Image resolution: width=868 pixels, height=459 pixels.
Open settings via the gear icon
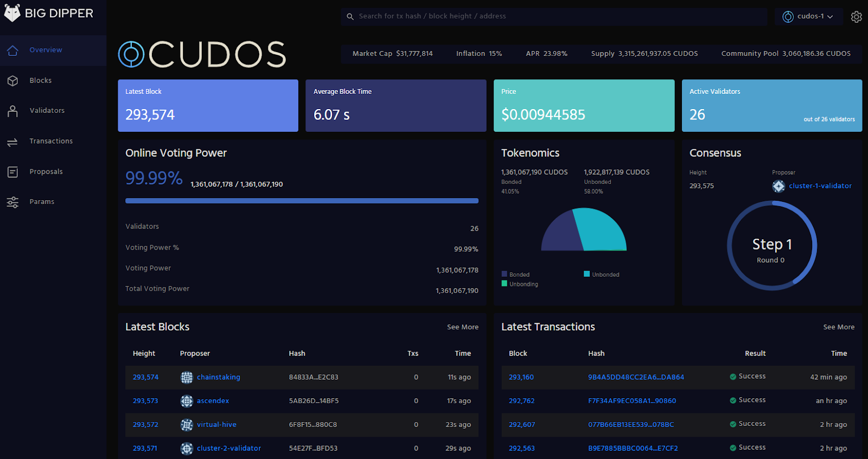pyautogui.click(x=856, y=17)
